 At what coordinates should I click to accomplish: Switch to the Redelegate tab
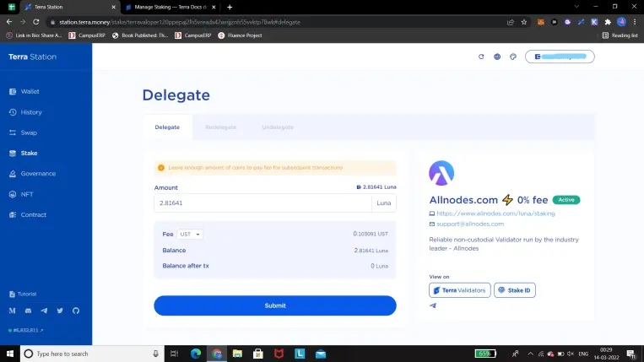[x=220, y=127]
